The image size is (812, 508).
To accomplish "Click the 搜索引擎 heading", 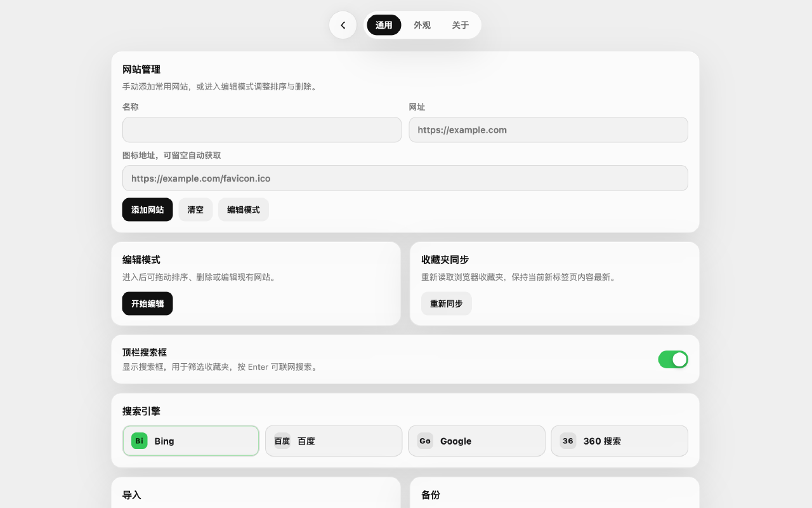I will pyautogui.click(x=141, y=411).
